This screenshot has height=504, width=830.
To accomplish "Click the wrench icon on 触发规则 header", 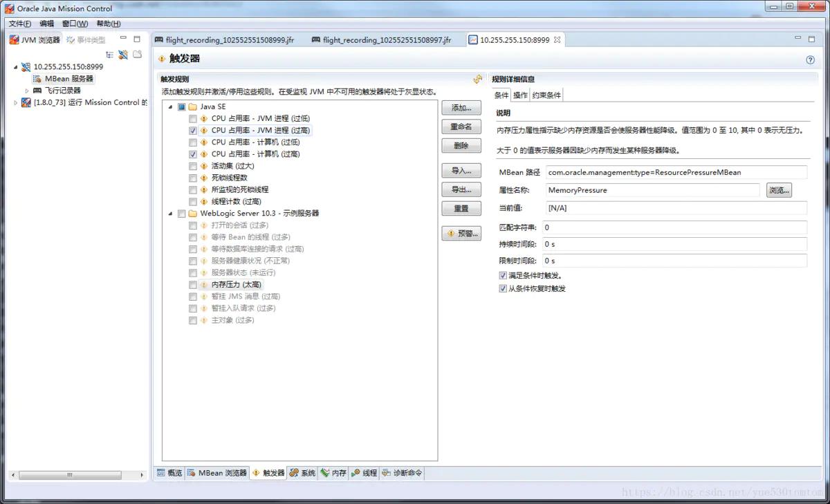I will tap(477, 79).
